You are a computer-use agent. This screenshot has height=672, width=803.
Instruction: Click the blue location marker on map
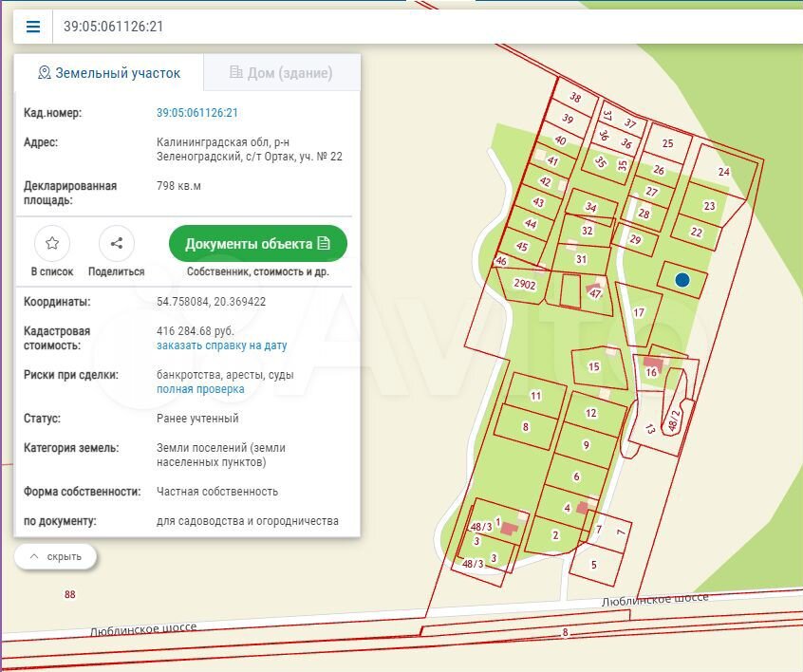coord(682,279)
